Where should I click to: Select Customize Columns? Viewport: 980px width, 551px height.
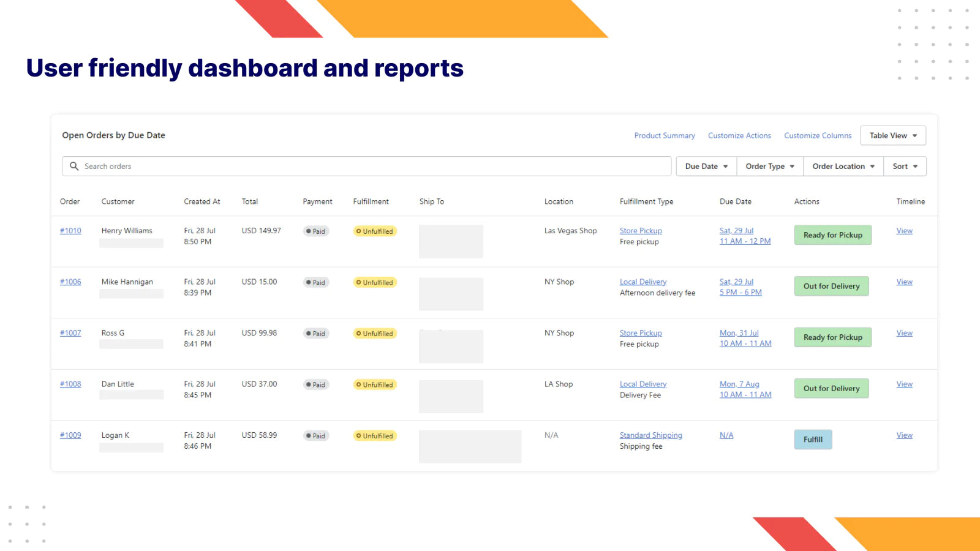click(818, 135)
